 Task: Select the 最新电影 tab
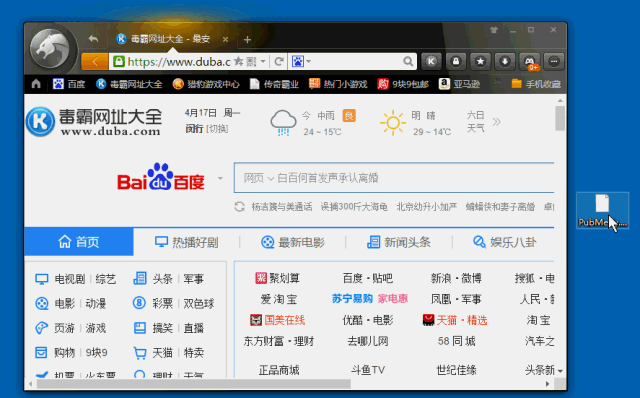(293, 242)
